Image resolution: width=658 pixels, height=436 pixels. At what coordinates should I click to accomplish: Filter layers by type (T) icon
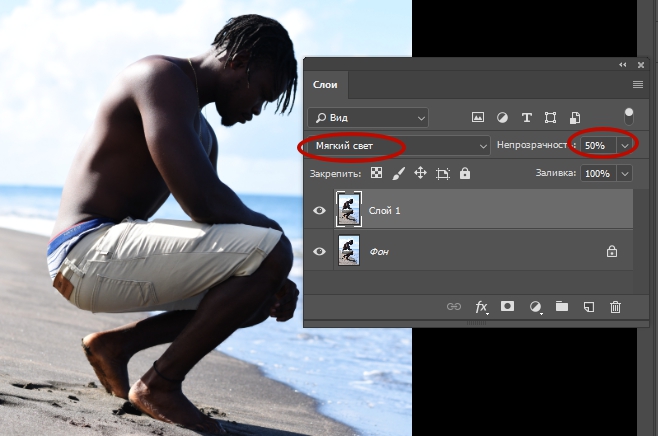click(x=526, y=117)
